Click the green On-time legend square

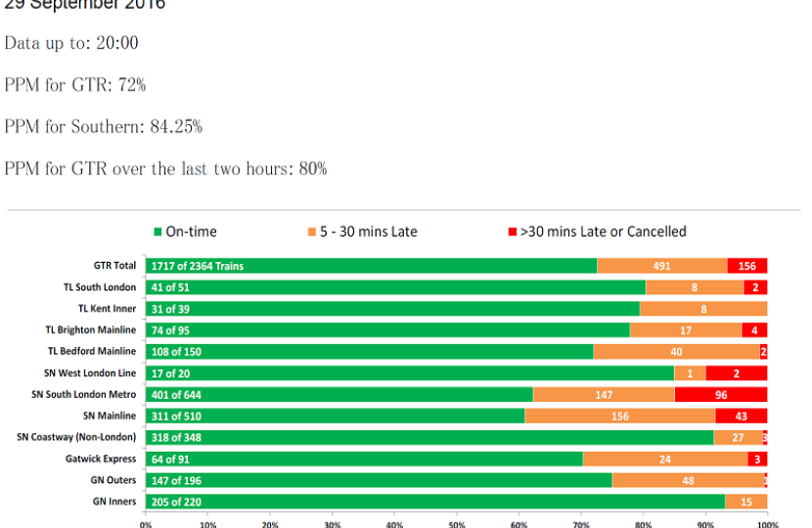[157, 232]
